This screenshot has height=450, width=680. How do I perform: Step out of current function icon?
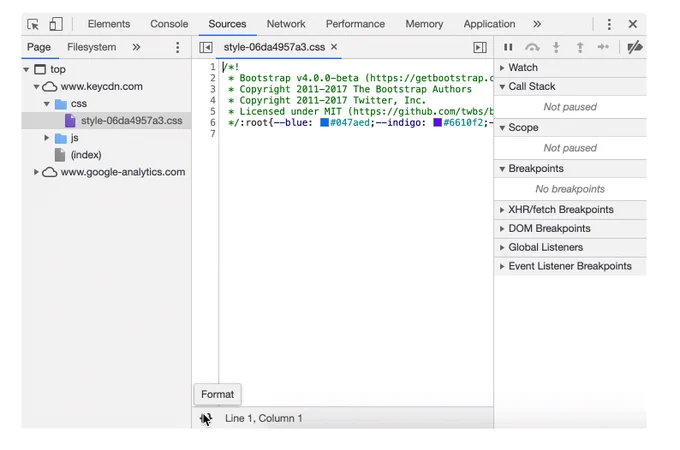580,47
